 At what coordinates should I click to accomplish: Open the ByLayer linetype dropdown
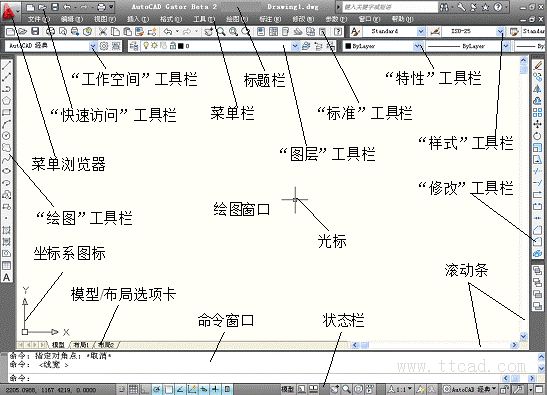point(505,46)
